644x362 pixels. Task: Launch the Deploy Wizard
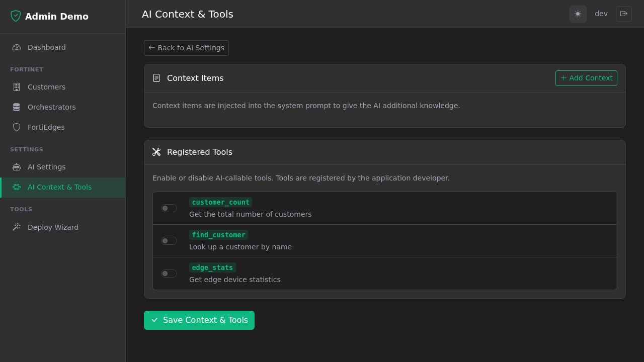[62, 227]
